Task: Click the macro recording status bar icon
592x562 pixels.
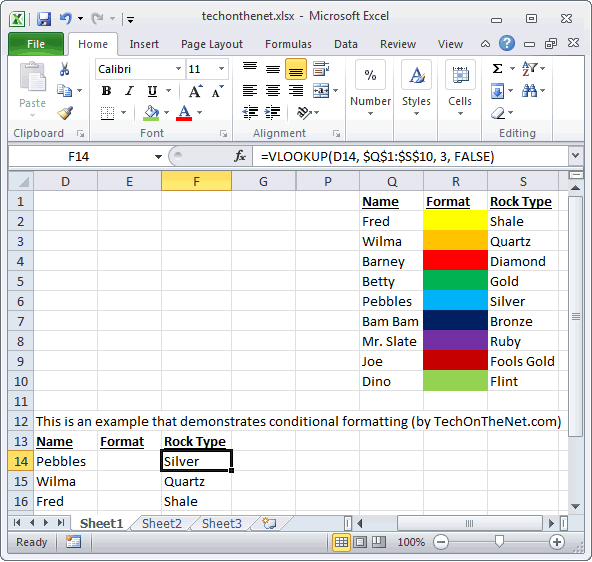Action: click(x=73, y=542)
